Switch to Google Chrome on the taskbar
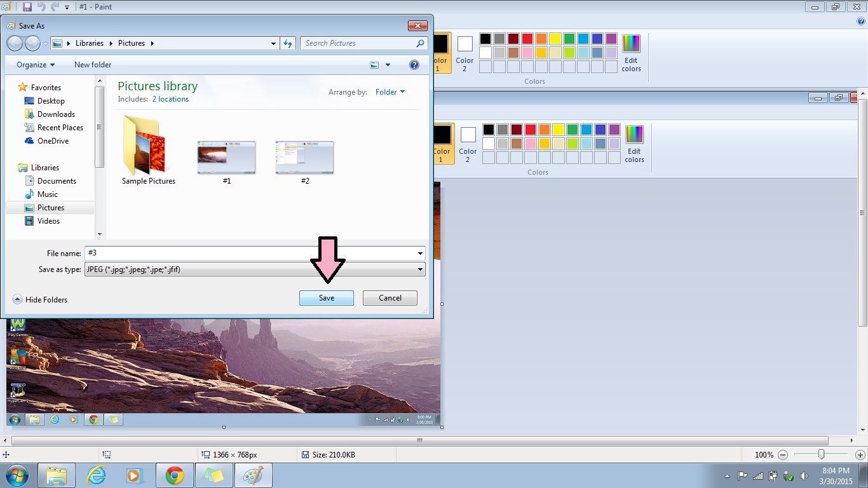The image size is (868, 488). (175, 475)
